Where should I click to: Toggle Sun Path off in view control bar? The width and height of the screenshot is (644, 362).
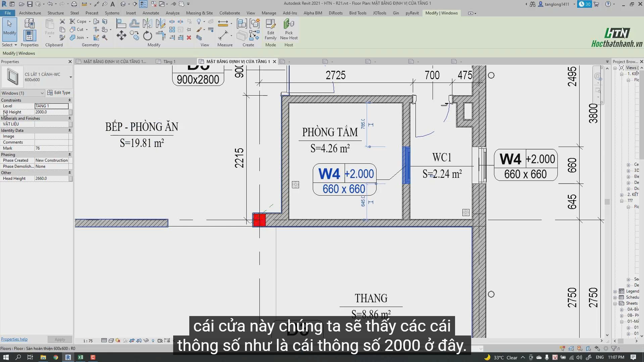pyautogui.click(x=118, y=341)
